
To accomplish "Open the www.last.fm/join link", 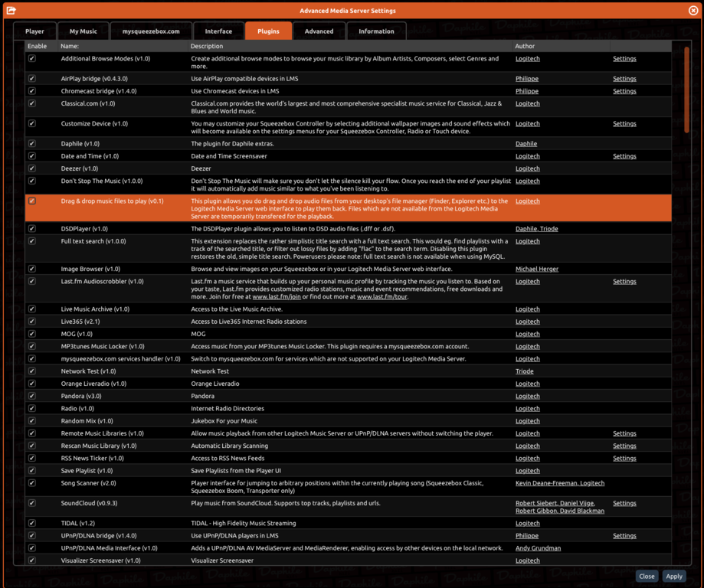I will tap(277, 297).
